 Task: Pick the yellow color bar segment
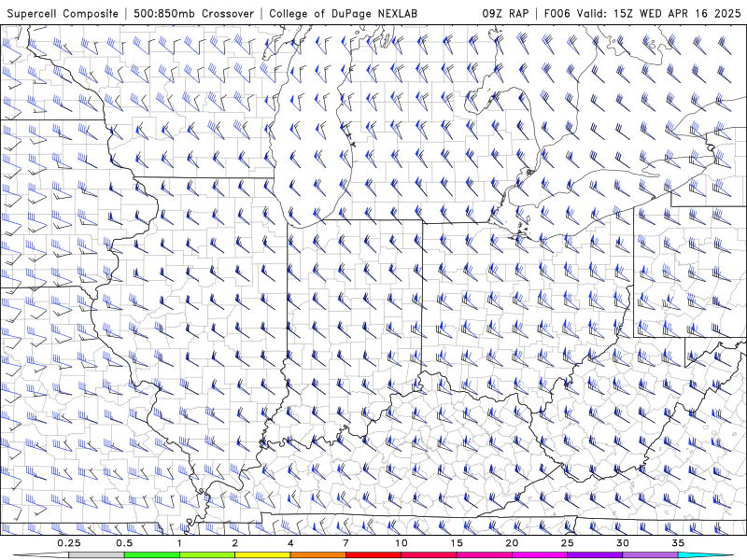click(x=262, y=555)
